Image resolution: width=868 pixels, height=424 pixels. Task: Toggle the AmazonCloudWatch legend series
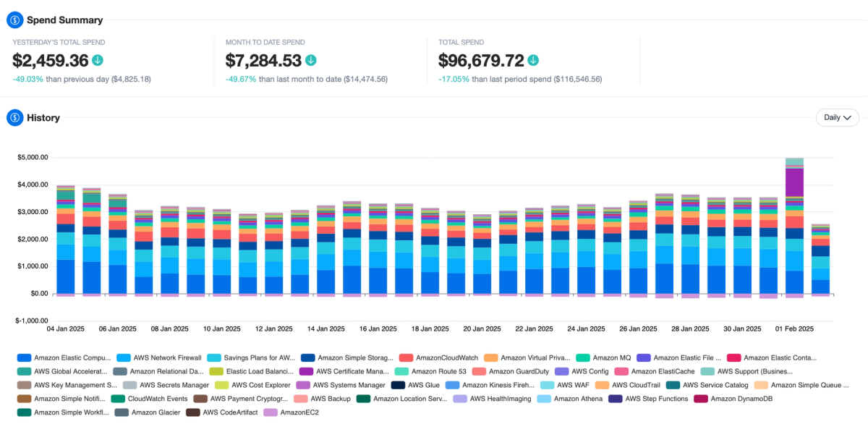tap(438, 357)
